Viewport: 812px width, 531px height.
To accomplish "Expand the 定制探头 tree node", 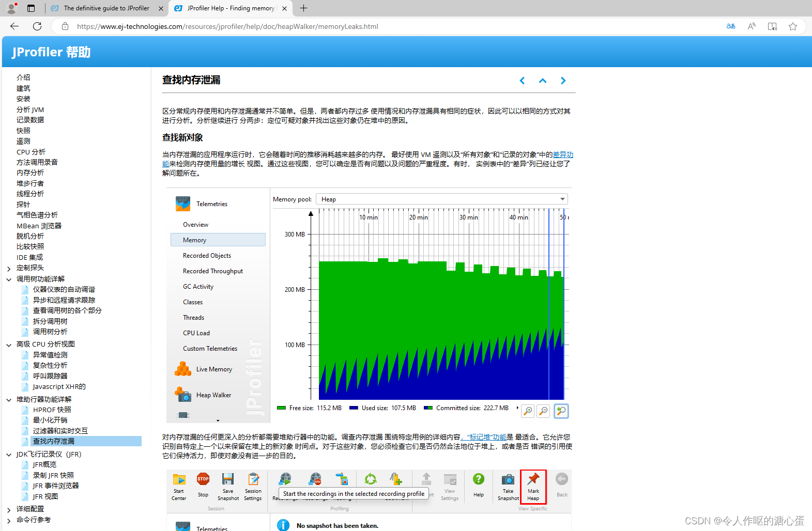I will click(x=9, y=269).
